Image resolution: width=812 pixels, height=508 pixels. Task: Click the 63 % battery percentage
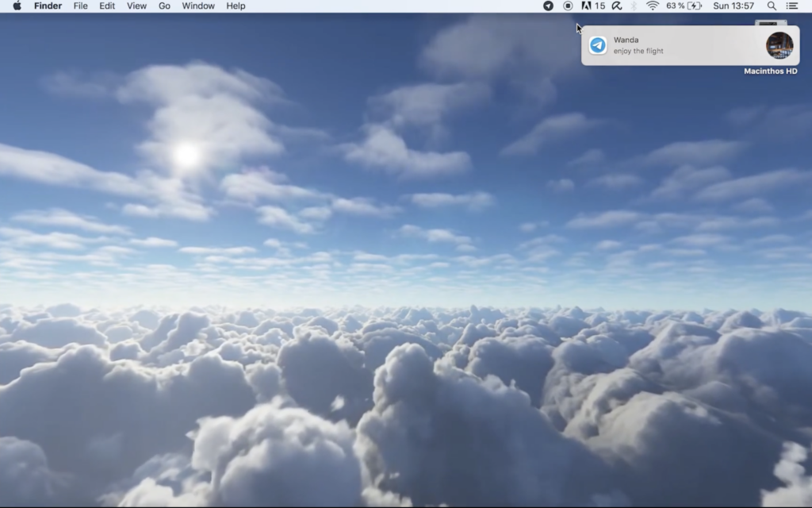(676, 6)
